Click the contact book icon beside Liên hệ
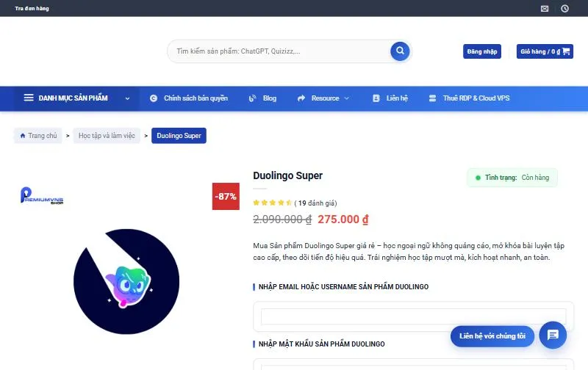Viewport: 588px width, 370px height. coord(376,98)
